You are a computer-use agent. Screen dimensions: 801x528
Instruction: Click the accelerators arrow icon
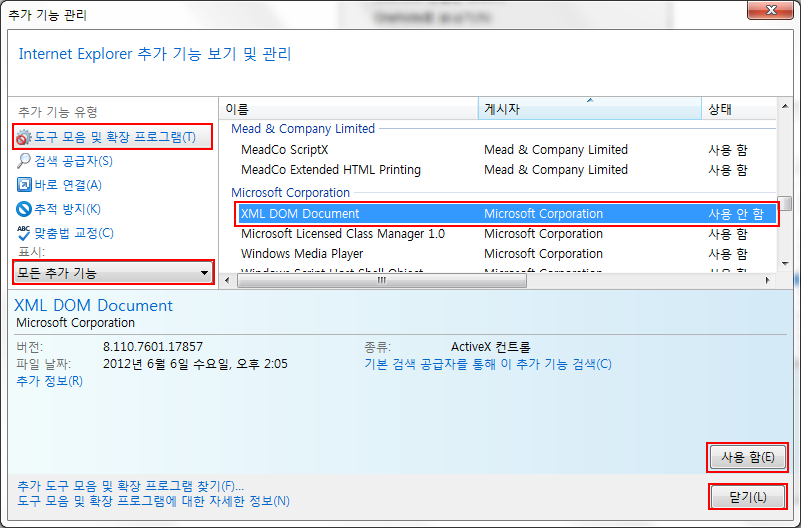coord(24,184)
